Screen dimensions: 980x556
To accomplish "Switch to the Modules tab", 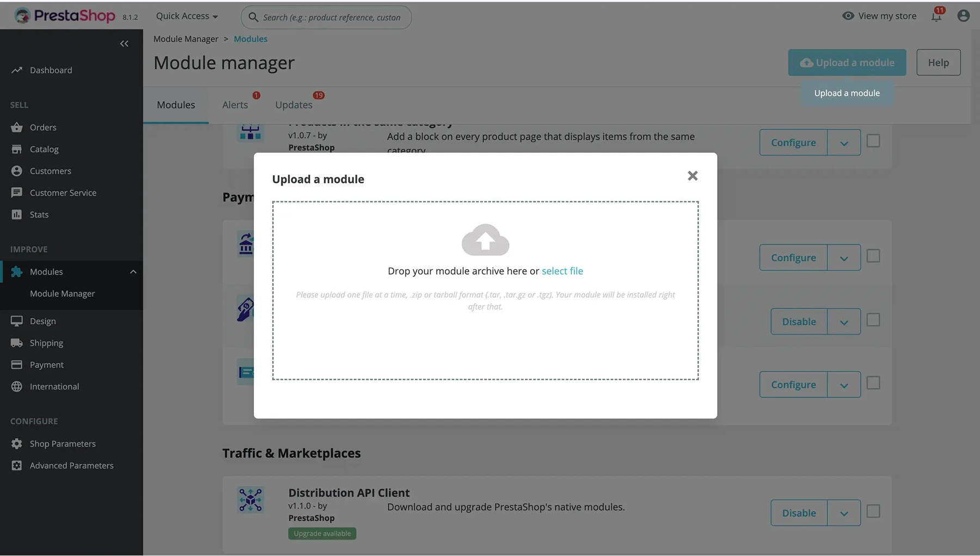I will (x=176, y=105).
